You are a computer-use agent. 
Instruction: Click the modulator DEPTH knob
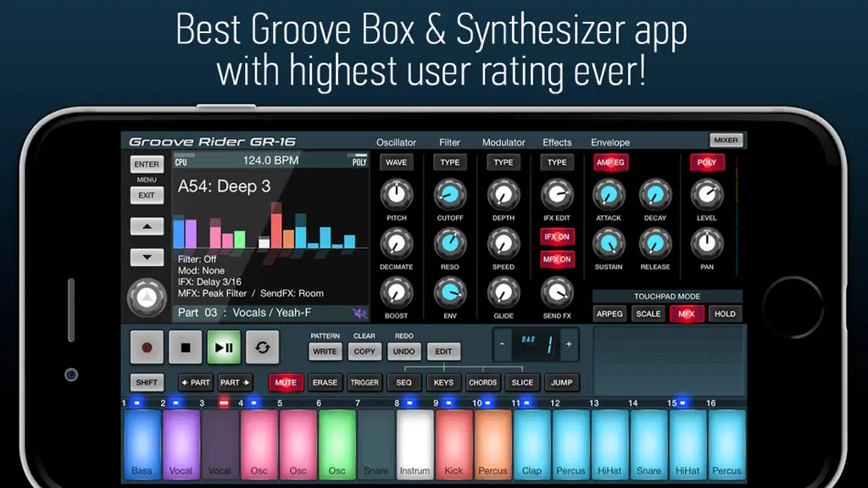pyautogui.click(x=504, y=194)
